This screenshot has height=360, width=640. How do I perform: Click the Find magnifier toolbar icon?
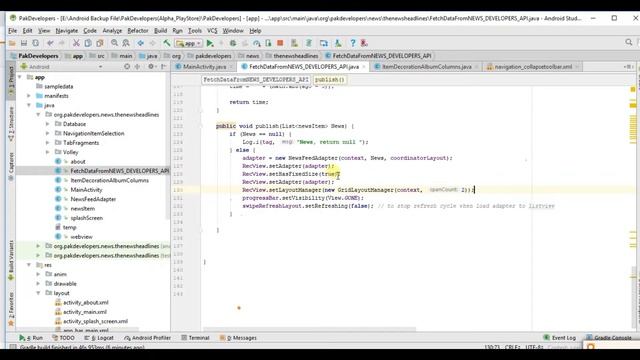114,43
